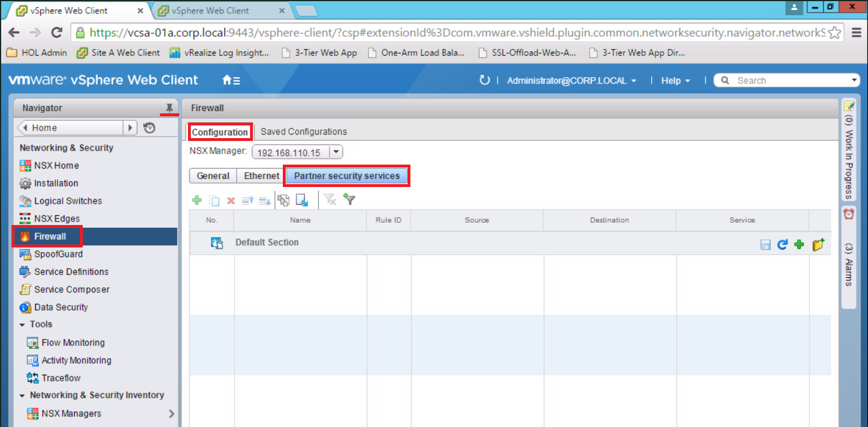Click the vSphere home menu icon
The width and height of the screenshot is (868, 427).
(x=231, y=81)
